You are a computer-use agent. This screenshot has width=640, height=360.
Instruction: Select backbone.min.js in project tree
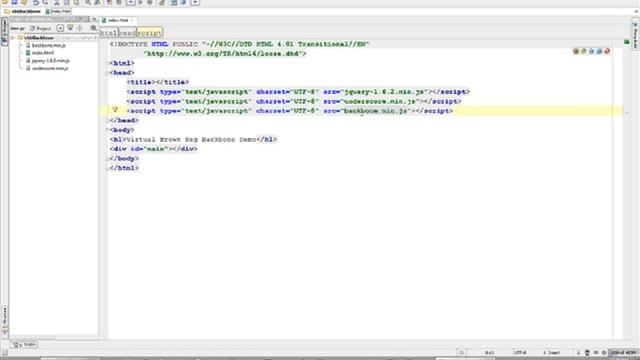click(49, 45)
